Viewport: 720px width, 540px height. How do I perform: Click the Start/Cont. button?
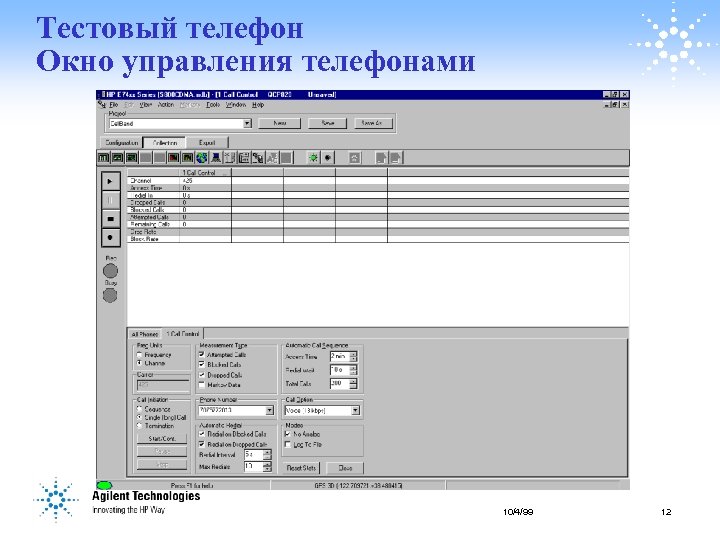(162, 439)
